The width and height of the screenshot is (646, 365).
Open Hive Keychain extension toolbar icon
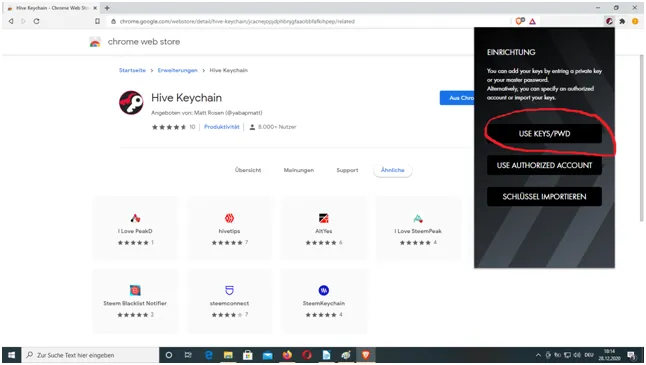tap(609, 21)
